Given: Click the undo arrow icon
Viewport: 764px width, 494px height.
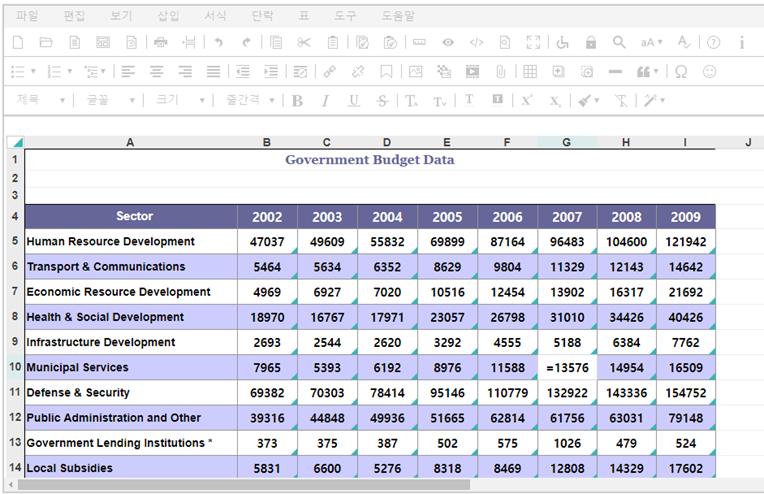Looking at the screenshot, I should pos(218,42).
